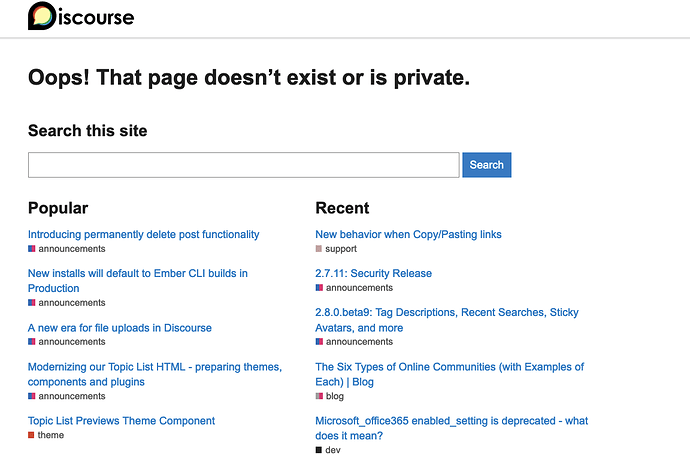Screen dimensions: 690x455
Task: Open Topic List Previews Theme Component link
Action: (121, 421)
